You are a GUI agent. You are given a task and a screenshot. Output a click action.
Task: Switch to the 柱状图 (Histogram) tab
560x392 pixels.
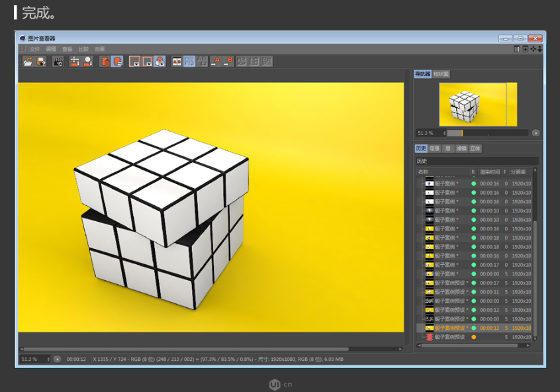442,74
